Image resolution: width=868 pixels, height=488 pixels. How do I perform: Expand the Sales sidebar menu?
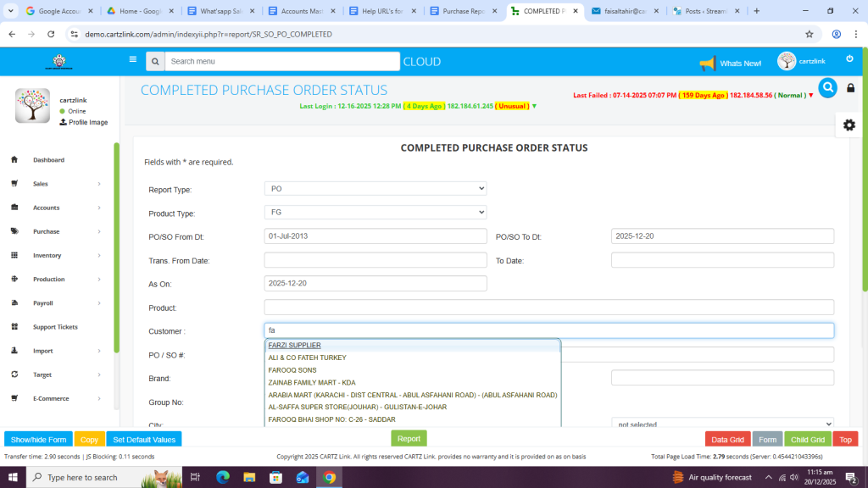[x=41, y=184]
